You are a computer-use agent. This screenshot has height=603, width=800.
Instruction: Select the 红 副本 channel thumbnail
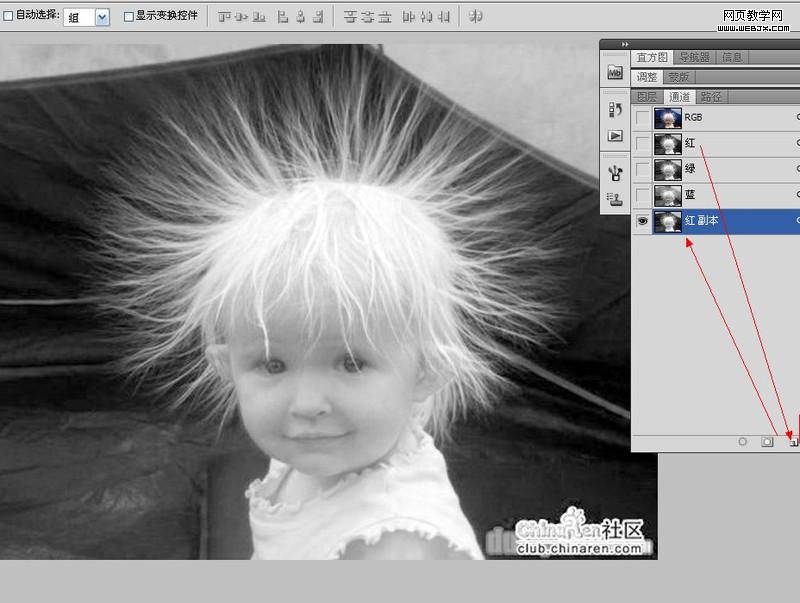667,221
